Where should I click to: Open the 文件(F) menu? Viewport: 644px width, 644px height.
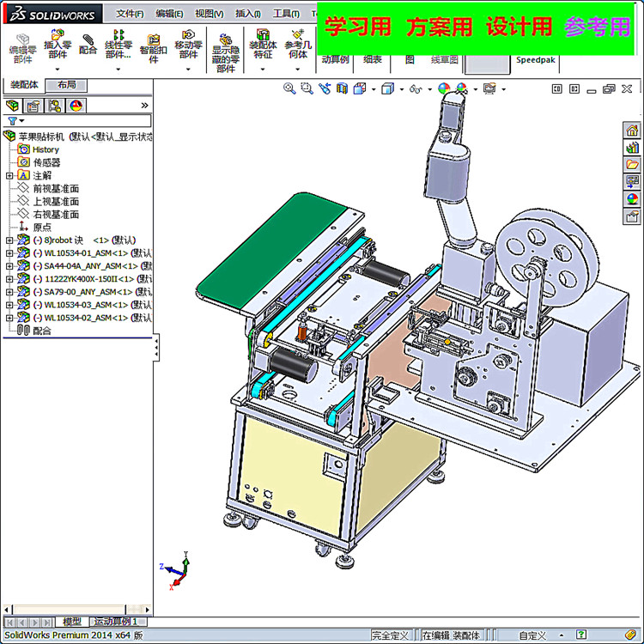(130, 14)
